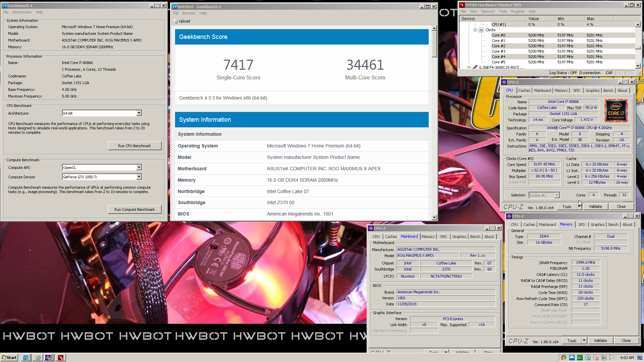Switch to Caches tab in CPU-Z CPU window
The image size is (644, 362).
pos(524,90)
